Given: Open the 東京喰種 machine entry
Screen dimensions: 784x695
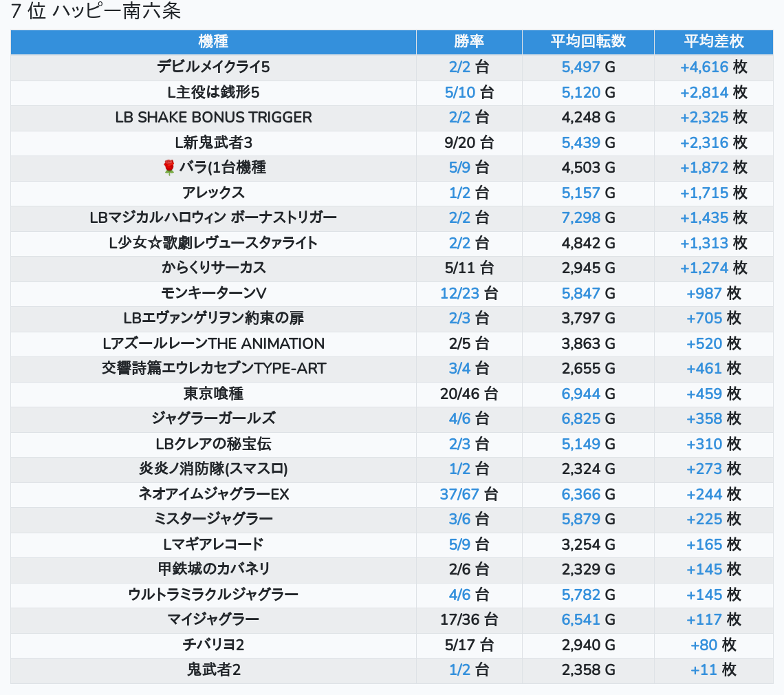Looking at the screenshot, I should coord(213,394).
